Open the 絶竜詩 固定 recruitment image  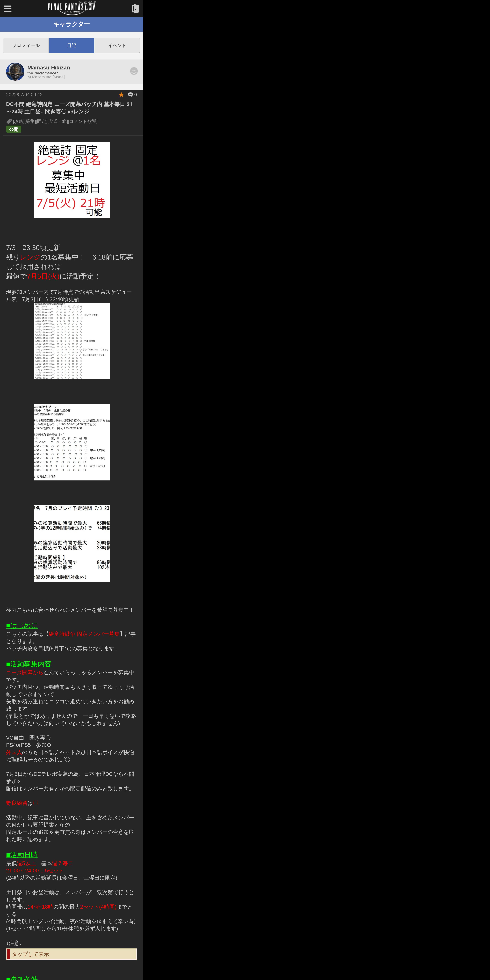point(71,180)
